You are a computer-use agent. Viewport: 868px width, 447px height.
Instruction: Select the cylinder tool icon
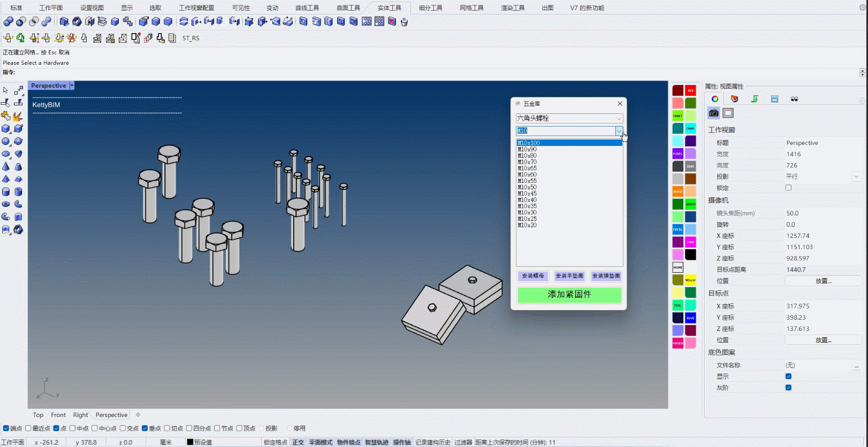tap(6, 191)
